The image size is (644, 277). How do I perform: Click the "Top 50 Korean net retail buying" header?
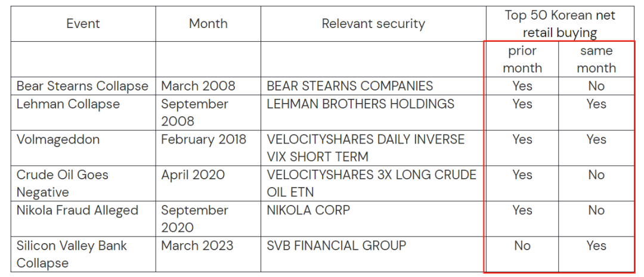559,24
